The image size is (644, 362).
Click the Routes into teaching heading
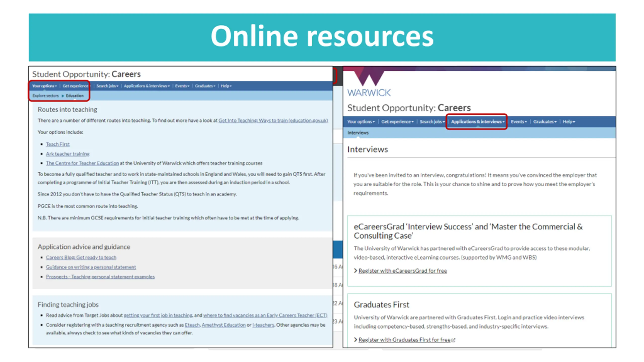pos(67,110)
